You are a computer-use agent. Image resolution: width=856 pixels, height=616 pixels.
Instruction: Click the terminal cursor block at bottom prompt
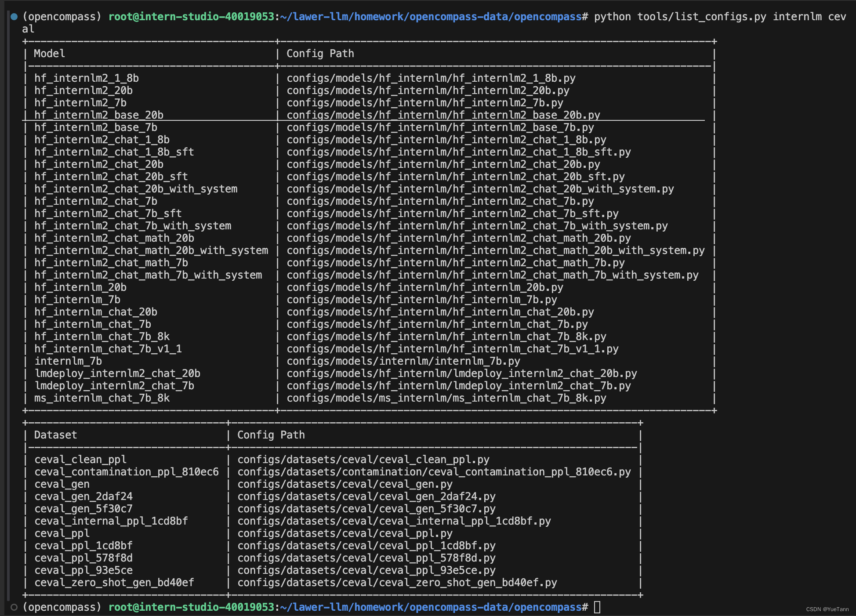tap(597, 607)
